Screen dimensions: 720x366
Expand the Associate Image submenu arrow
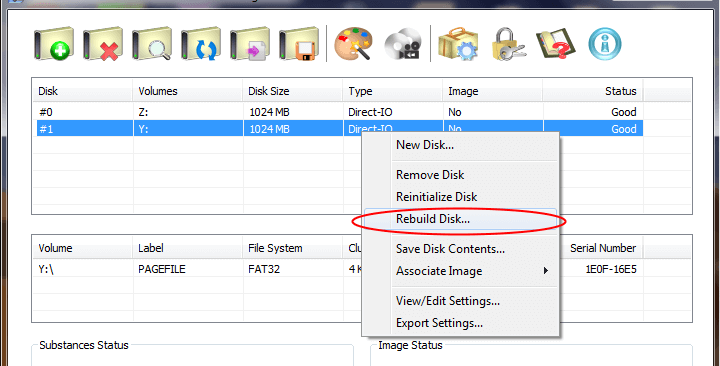click(x=546, y=271)
